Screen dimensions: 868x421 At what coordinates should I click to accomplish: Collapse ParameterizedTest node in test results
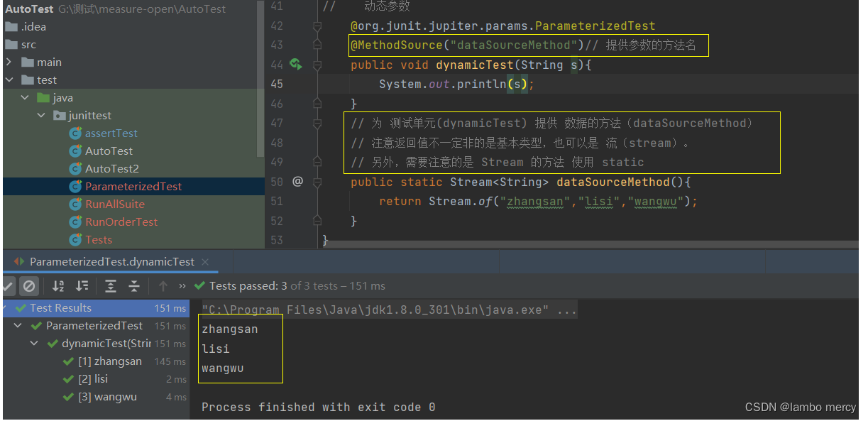pos(18,326)
